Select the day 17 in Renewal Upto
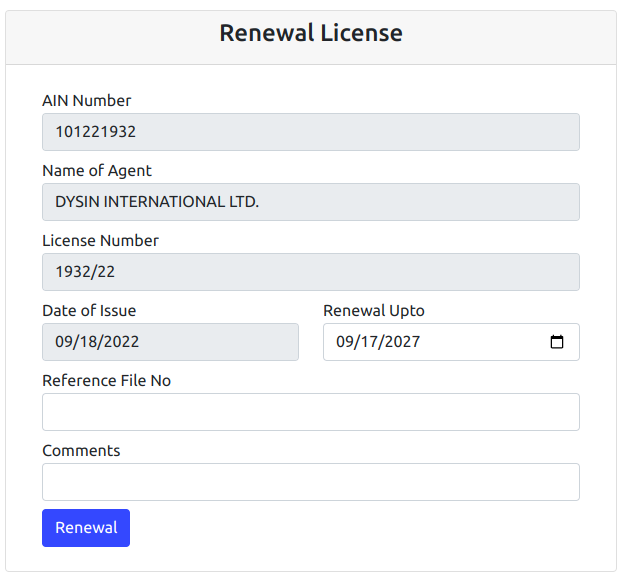The height and width of the screenshot is (577, 627). click(x=367, y=342)
